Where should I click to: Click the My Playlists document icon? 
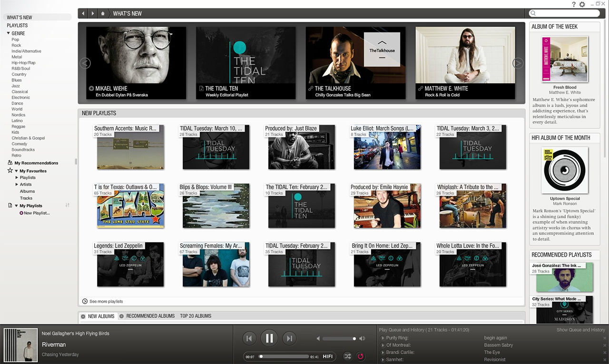(x=10, y=206)
